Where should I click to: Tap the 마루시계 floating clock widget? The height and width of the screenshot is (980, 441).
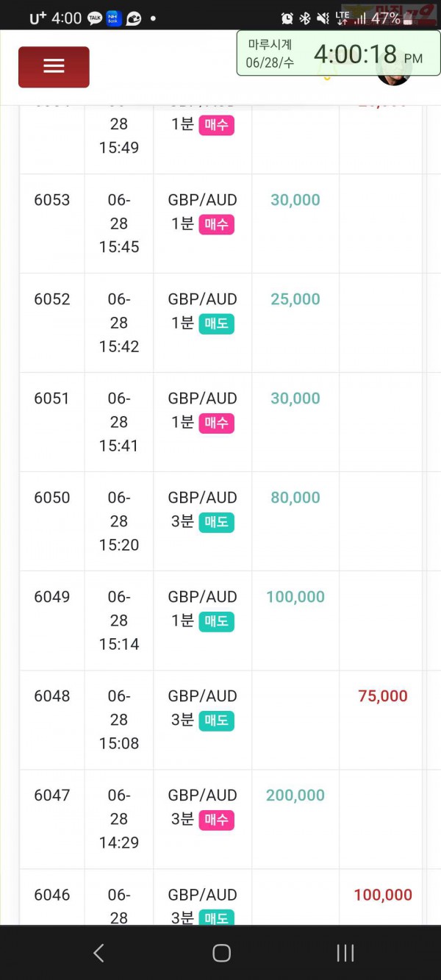(338, 53)
